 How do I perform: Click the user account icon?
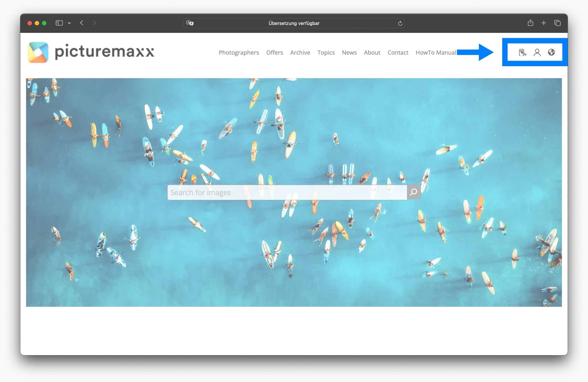pos(537,52)
